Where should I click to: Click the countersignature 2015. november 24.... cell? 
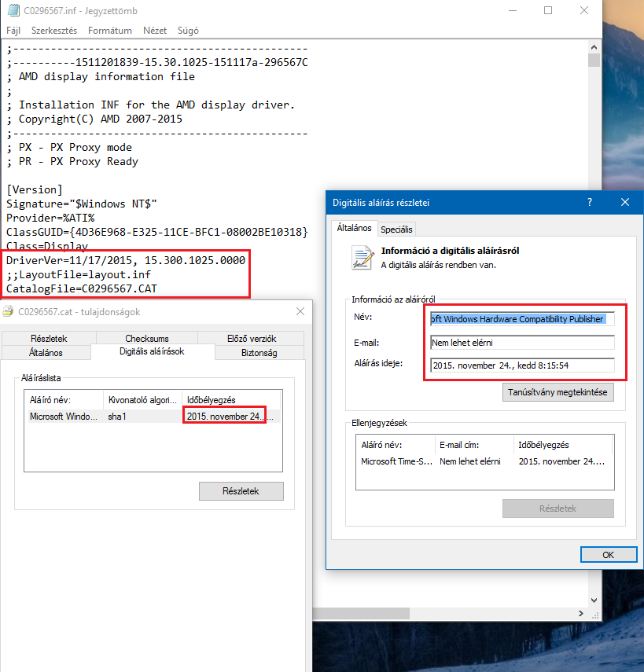(x=561, y=461)
